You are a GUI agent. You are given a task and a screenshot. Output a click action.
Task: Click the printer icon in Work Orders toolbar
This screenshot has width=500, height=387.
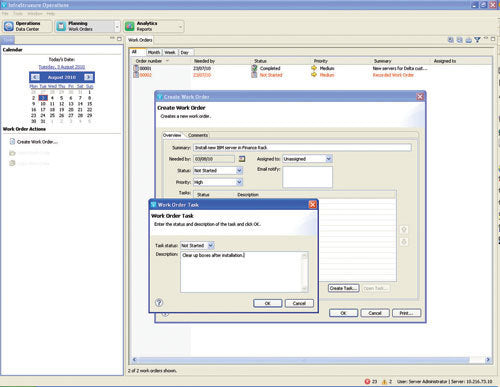tap(468, 40)
